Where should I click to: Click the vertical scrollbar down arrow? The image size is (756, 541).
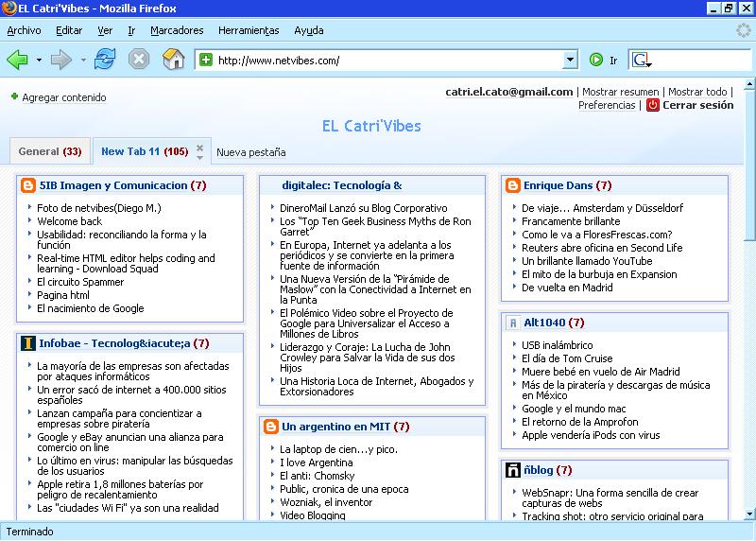(749, 514)
